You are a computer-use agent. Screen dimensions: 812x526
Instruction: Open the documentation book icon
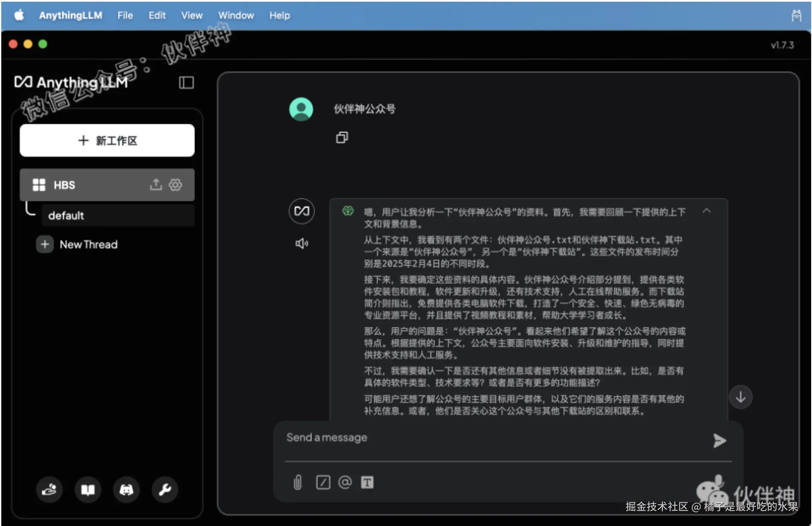pyautogui.click(x=88, y=489)
